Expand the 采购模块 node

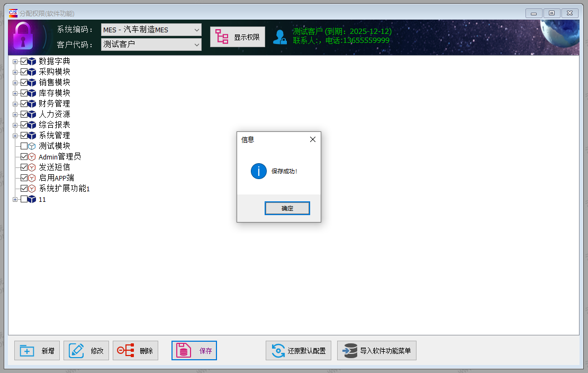pos(15,72)
